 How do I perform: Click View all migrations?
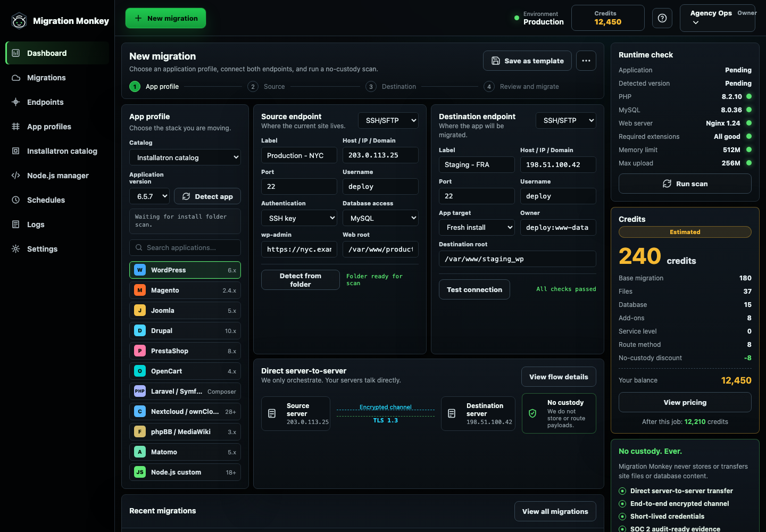555,511
